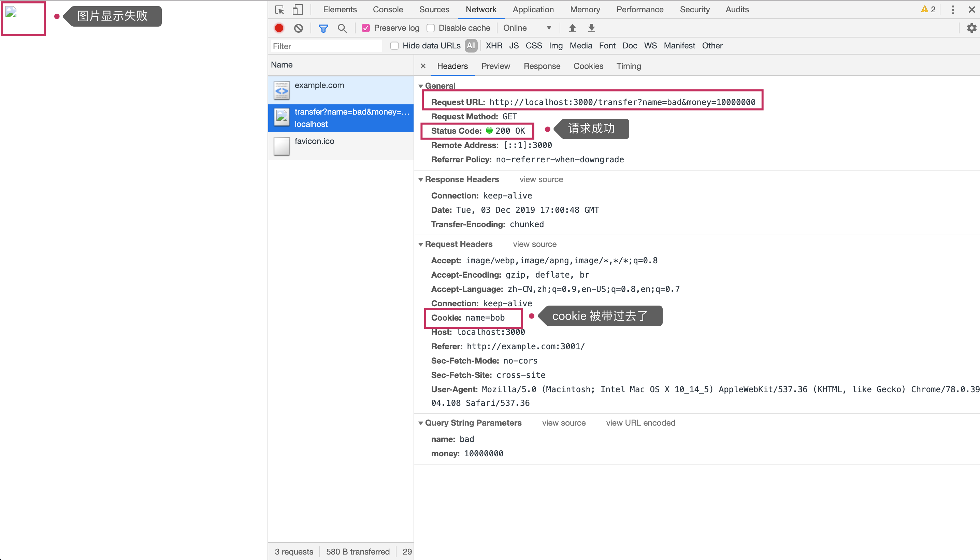The width and height of the screenshot is (980, 560).
Task: Click the Filter text input field
Action: coord(326,46)
